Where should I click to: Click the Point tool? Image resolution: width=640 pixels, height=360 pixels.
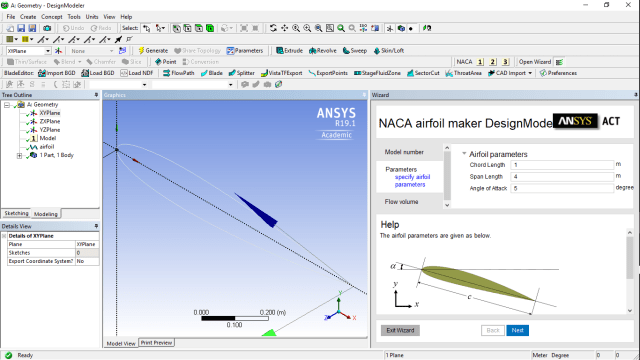[165, 62]
